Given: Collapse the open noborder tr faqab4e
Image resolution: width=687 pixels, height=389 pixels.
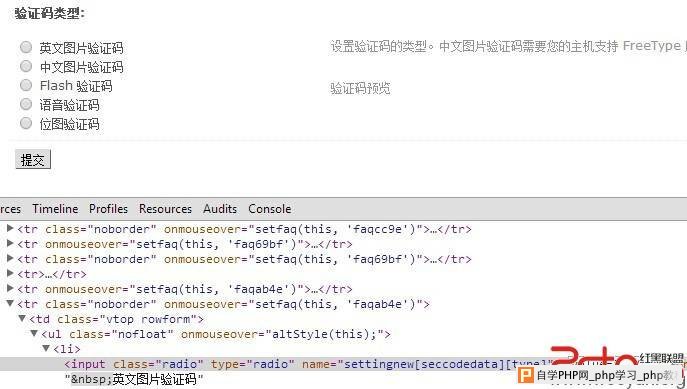Looking at the screenshot, I should point(10,303).
